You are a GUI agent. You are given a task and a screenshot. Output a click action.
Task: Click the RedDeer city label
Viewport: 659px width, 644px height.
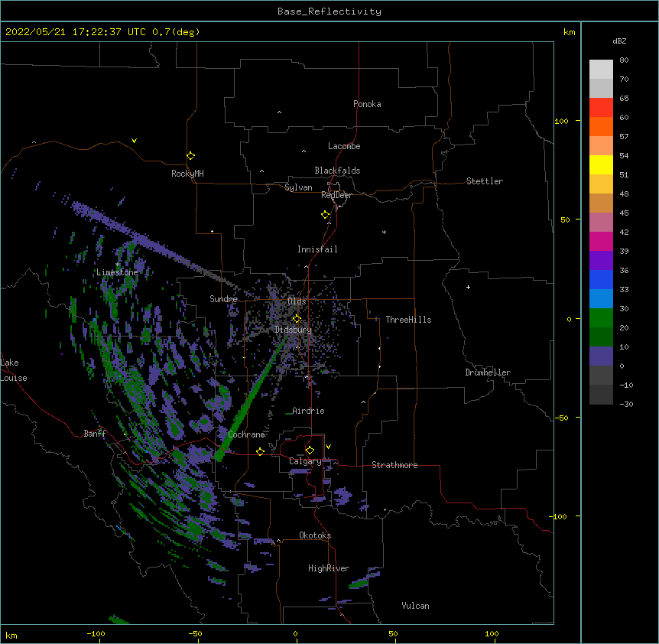[x=336, y=195]
